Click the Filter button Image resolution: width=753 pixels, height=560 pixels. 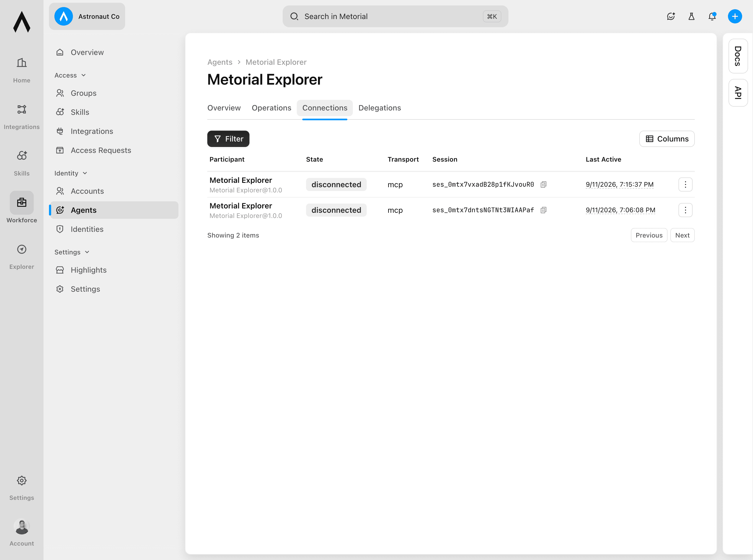tap(228, 139)
